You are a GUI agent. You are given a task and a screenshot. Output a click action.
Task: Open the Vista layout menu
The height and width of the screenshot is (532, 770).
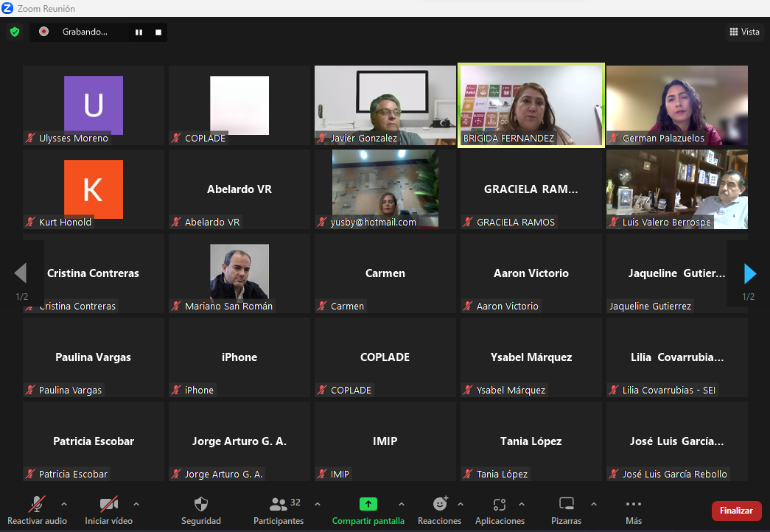(744, 32)
